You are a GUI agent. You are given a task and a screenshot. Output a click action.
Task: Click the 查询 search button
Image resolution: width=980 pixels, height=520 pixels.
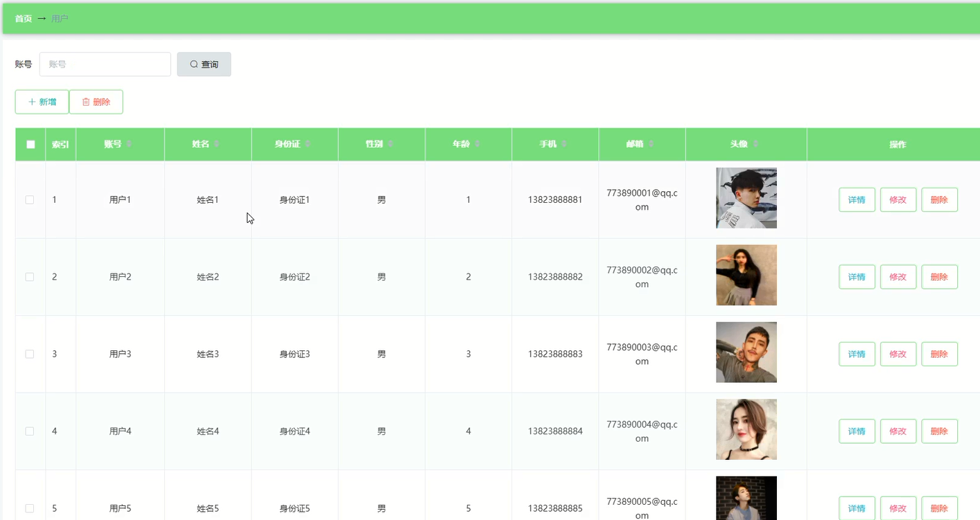pos(204,64)
